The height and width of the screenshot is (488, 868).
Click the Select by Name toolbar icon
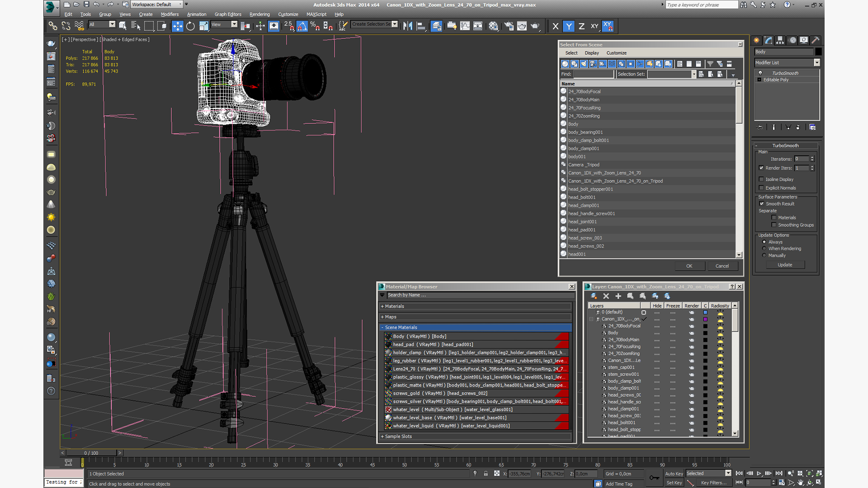point(135,26)
